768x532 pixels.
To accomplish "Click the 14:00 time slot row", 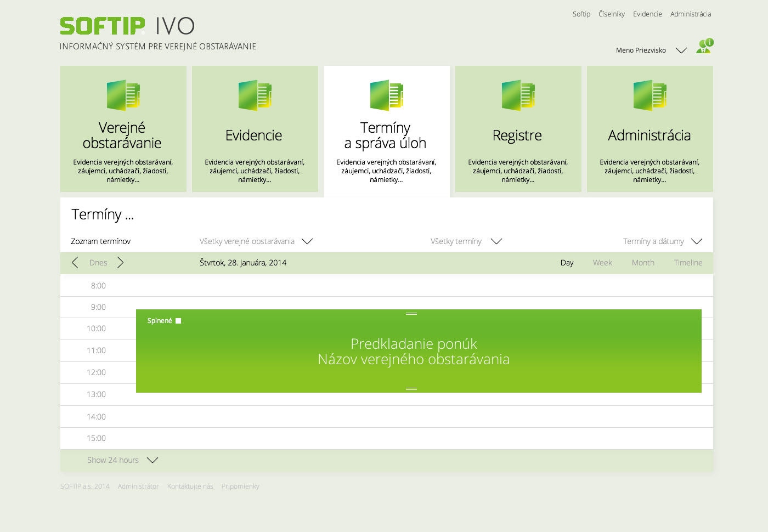I will point(387,417).
